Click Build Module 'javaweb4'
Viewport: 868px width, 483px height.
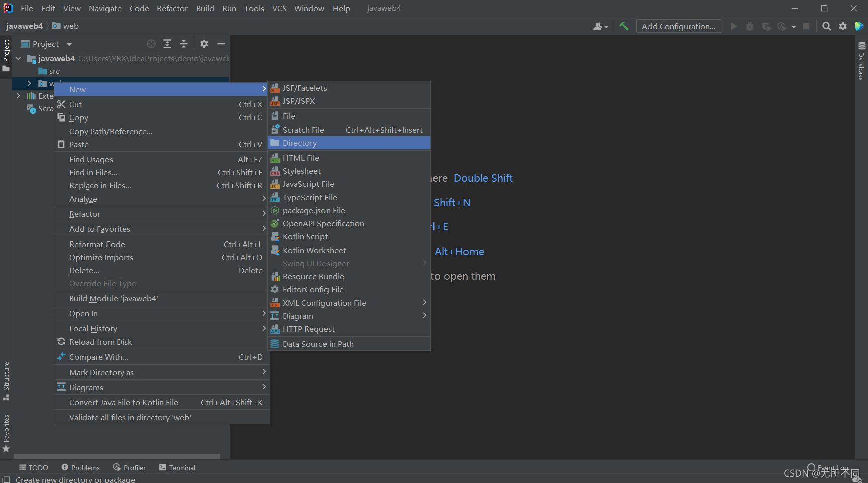162,298
